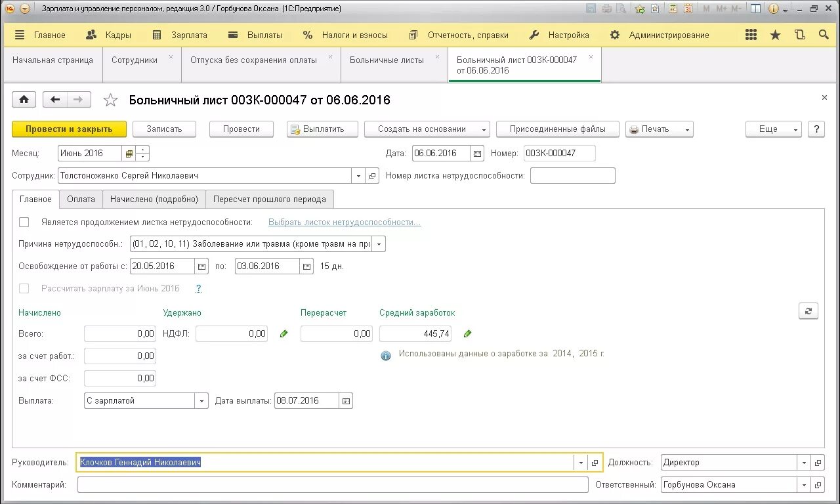The width and height of the screenshot is (840, 504).
Task: Toggle 'Рассчитать зарплату за Июнь 2016' checkbox
Action: [x=24, y=289]
